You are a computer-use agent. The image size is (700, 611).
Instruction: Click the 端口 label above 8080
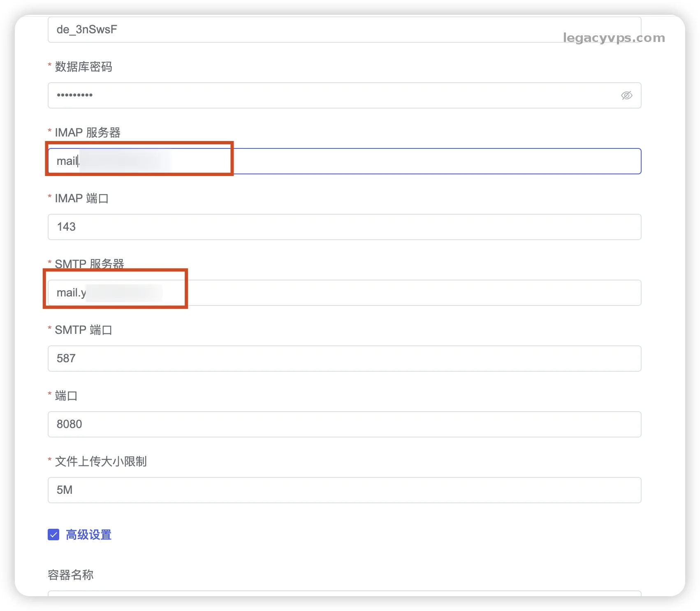[66, 396]
